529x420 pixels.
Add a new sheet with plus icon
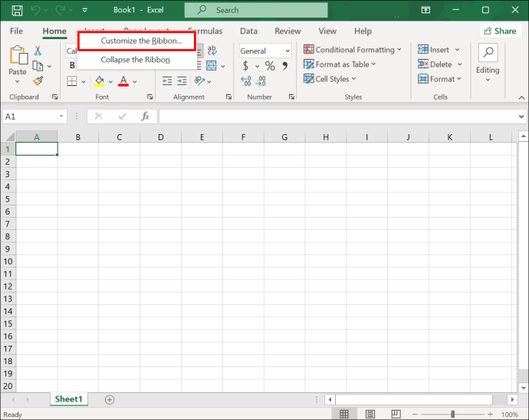click(x=110, y=400)
